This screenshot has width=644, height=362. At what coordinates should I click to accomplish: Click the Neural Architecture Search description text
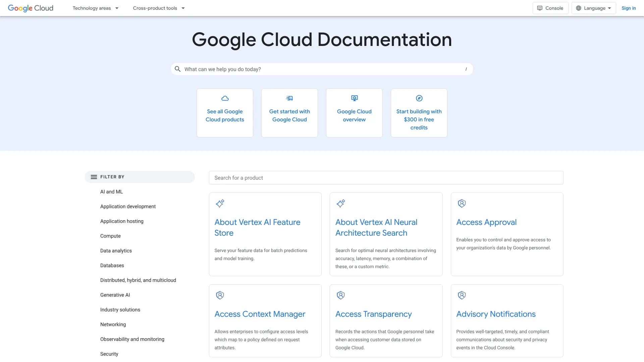point(386,258)
